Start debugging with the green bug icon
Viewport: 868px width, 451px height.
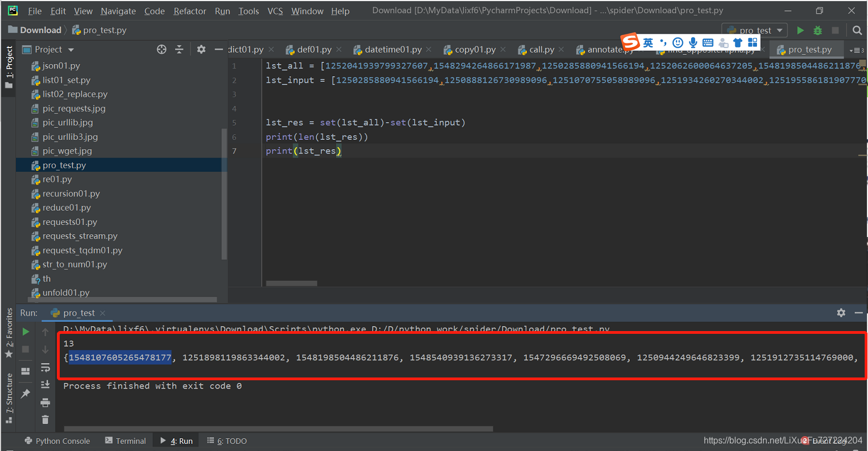[818, 30]
